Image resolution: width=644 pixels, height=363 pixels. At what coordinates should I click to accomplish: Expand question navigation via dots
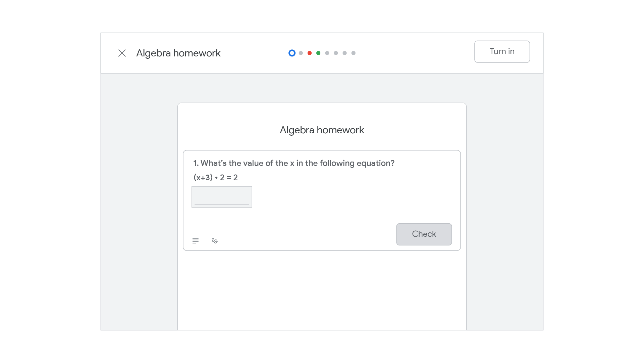pos(322,53)
